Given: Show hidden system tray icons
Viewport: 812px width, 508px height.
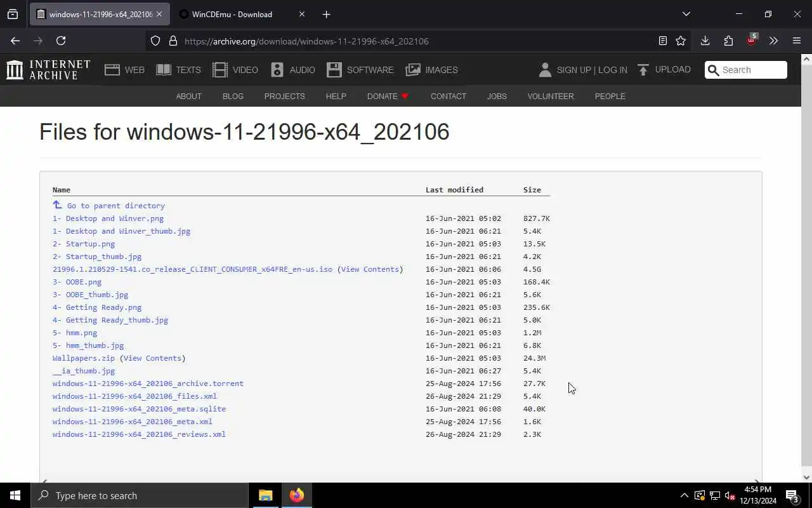Looking at the screenshot, I should (684, 495).
